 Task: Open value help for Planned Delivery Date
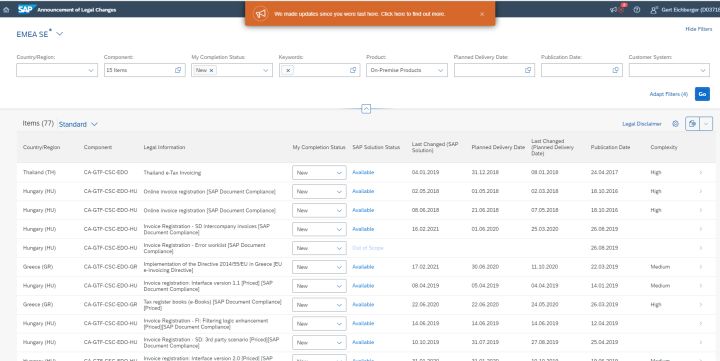pyautogui.click(x=528, y=70)
